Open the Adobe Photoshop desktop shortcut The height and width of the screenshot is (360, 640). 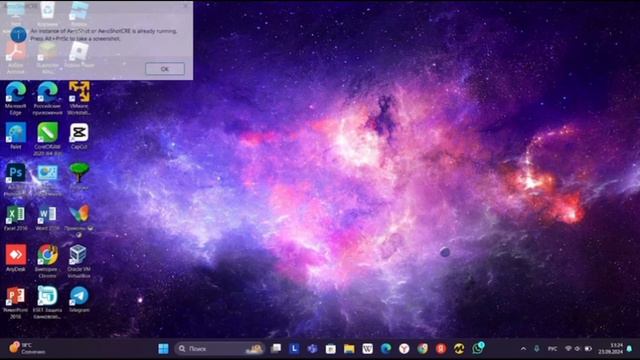[16, 180]
